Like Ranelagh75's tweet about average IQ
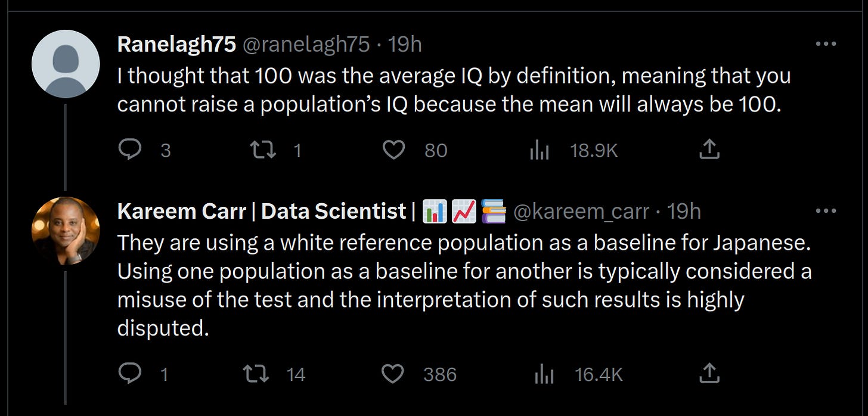The width and height of the screenshot is (868, 416). click(x=393, y=150)
